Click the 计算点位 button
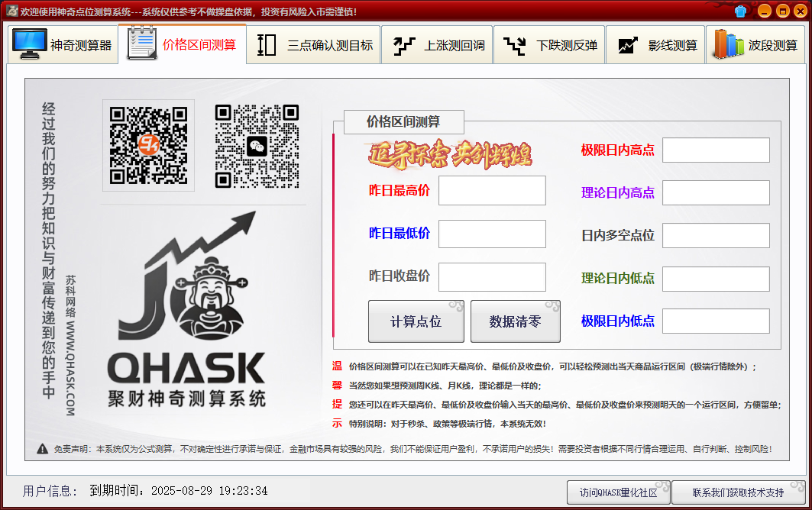This screenshot has height=510, width=812. 416,321
